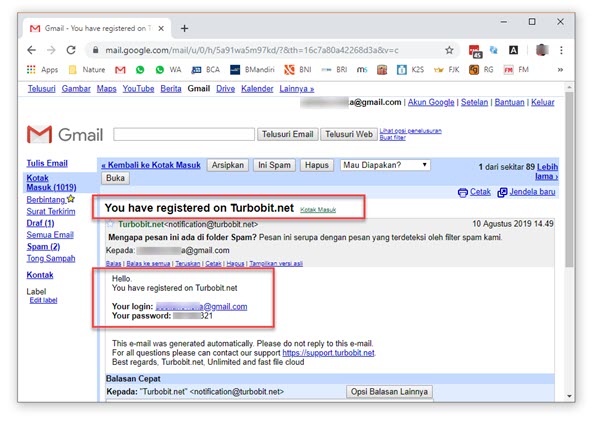
Task: Open the Spam (2) folder
Action: 43,246
